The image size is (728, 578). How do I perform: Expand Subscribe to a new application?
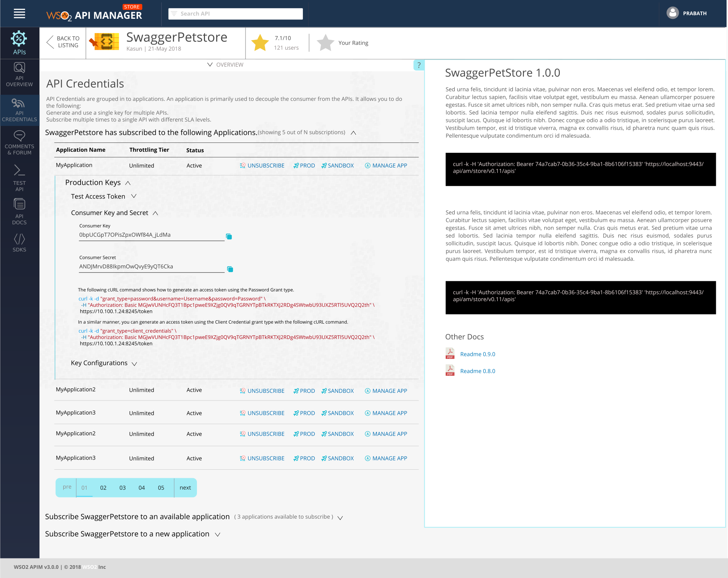[x=218, y=535]
